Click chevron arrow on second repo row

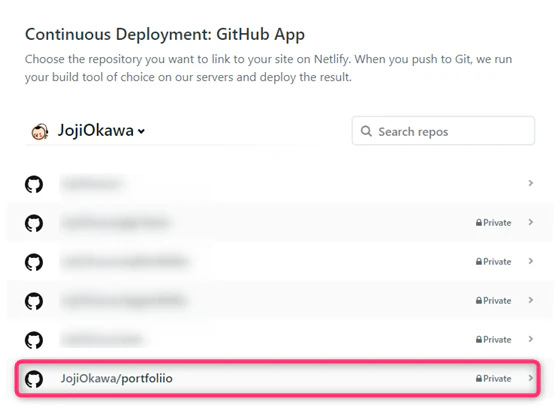tap(530, 222)
